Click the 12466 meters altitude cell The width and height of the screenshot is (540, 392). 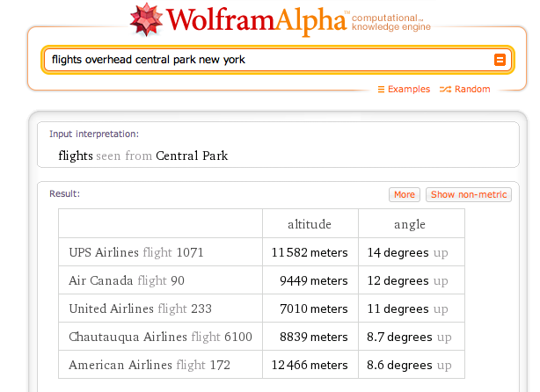coord(310,365)
